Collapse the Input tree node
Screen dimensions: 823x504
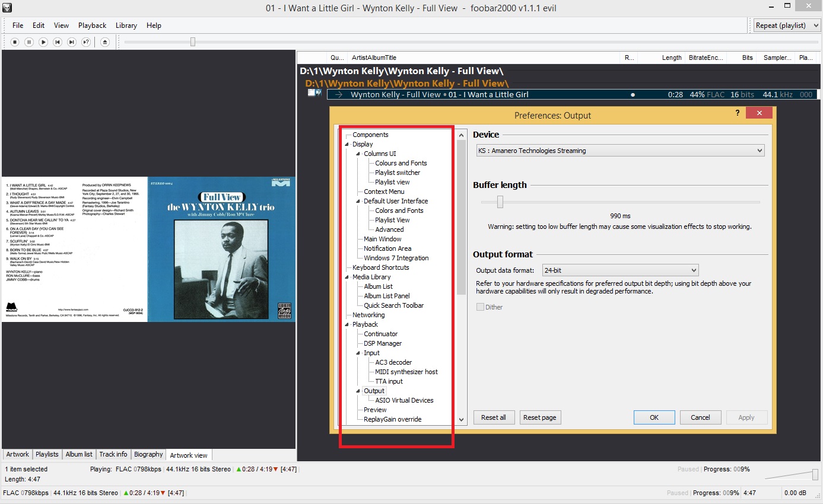[358, 353]
